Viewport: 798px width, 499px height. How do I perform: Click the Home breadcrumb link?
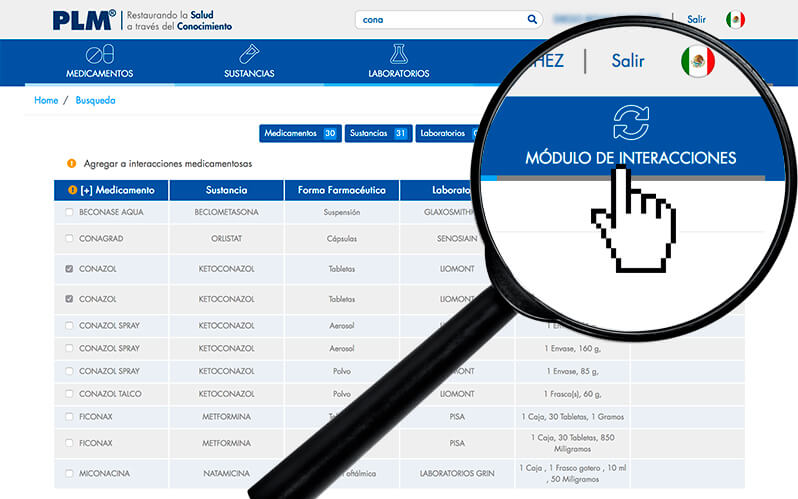point(46,101)
